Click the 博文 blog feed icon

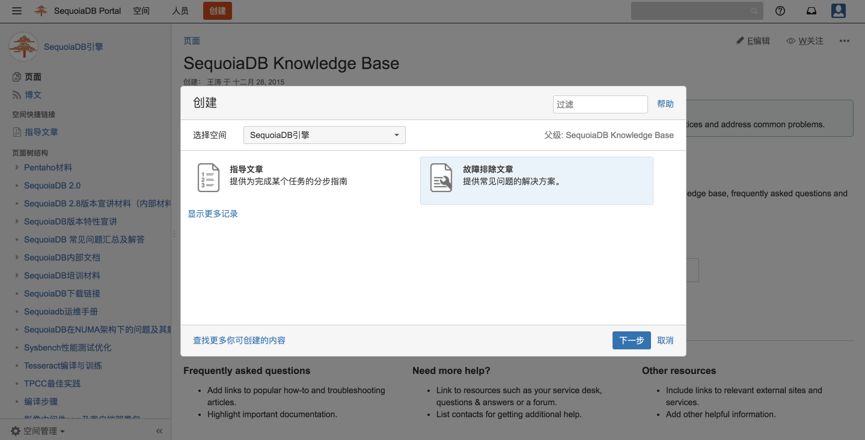coord(17,95)
